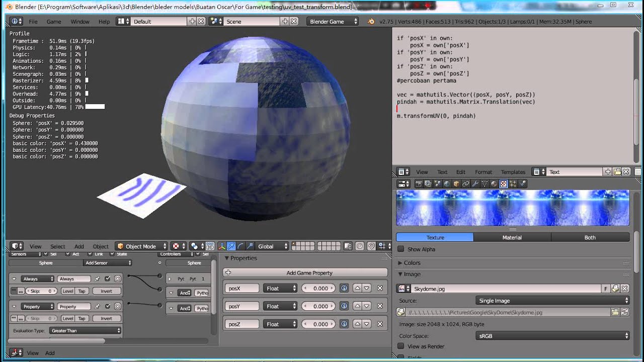Click Add Game Property button
The height and width of the screenshot is (362, 644).
pos(305,273)
